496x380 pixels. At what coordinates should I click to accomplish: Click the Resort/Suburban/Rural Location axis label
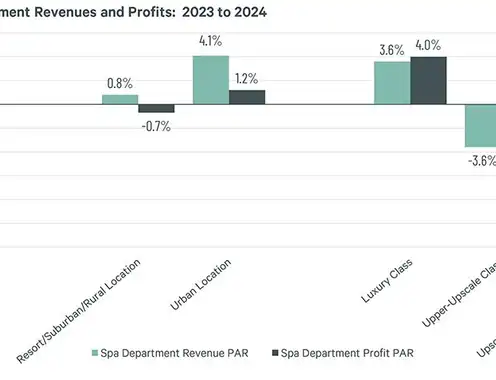pyautogui.click(x=78, y=311)
